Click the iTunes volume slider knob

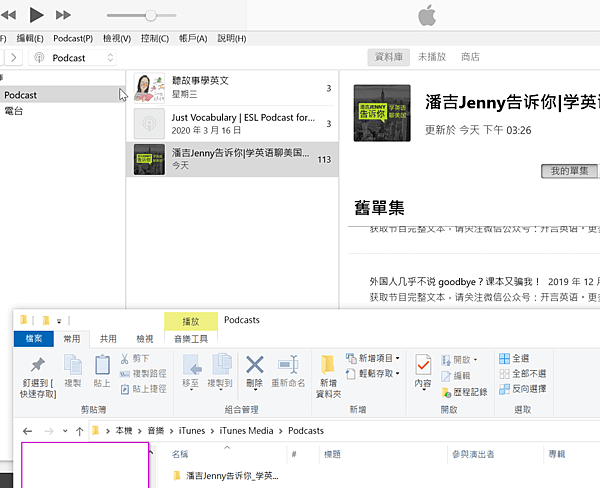[151, 15]
